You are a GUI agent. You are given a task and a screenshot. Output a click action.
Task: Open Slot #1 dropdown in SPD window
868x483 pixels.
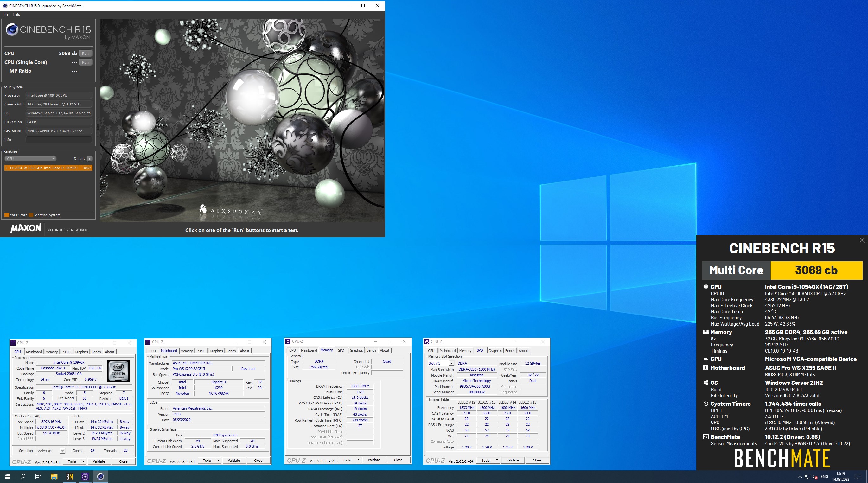[441, 363]
